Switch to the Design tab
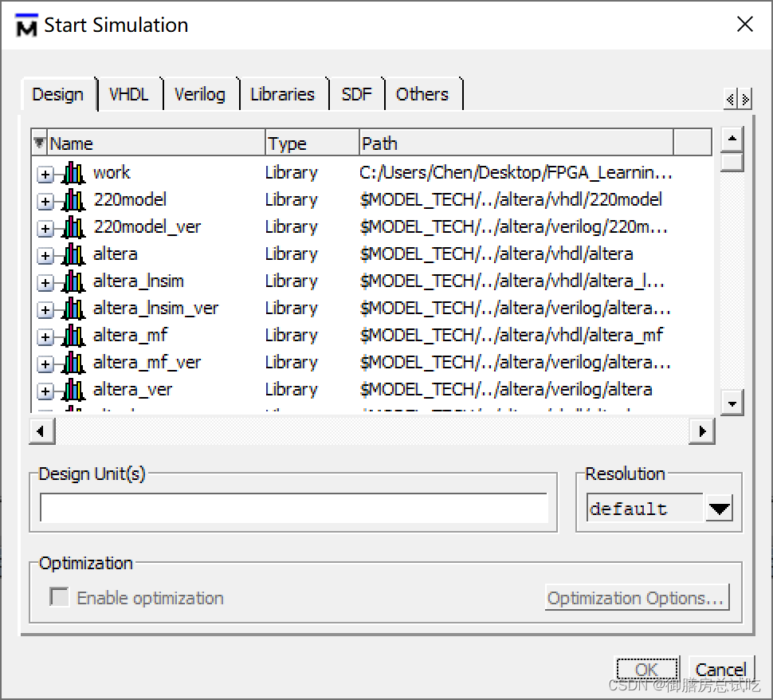773x700 pixels. pos(57,94)
